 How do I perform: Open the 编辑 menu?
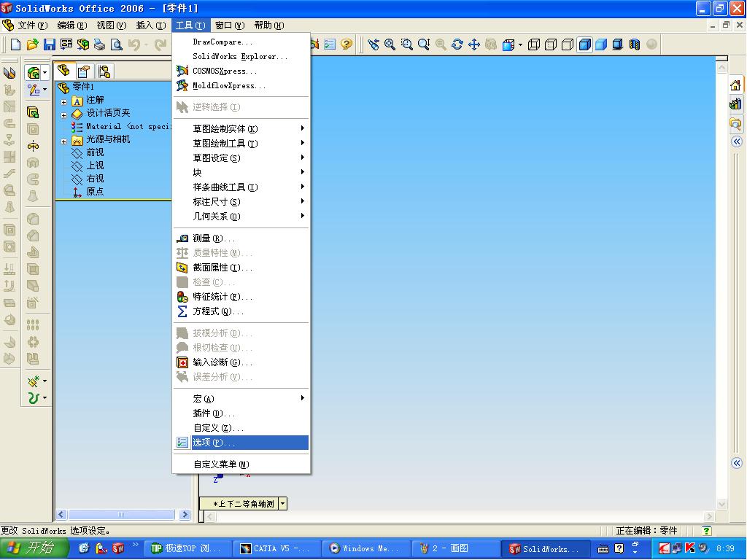coord(72,26)
